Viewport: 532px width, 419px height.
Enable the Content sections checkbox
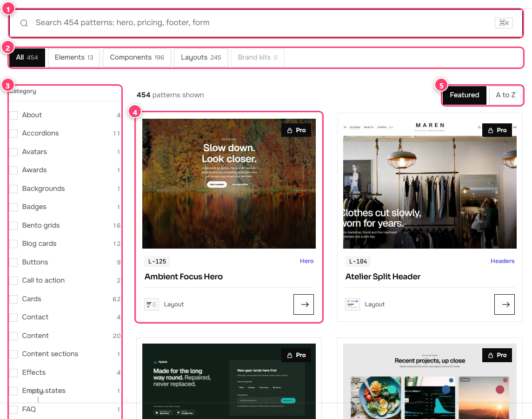[13, 354]
